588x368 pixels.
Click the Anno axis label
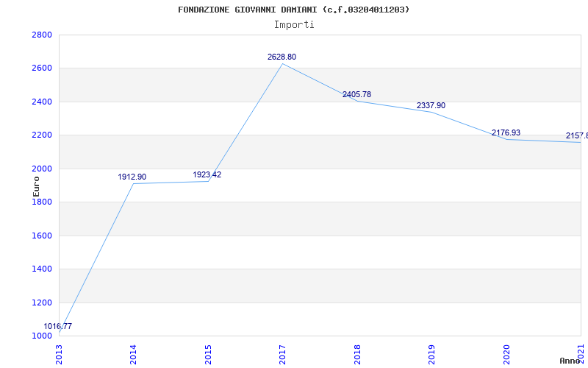(570, 361)
